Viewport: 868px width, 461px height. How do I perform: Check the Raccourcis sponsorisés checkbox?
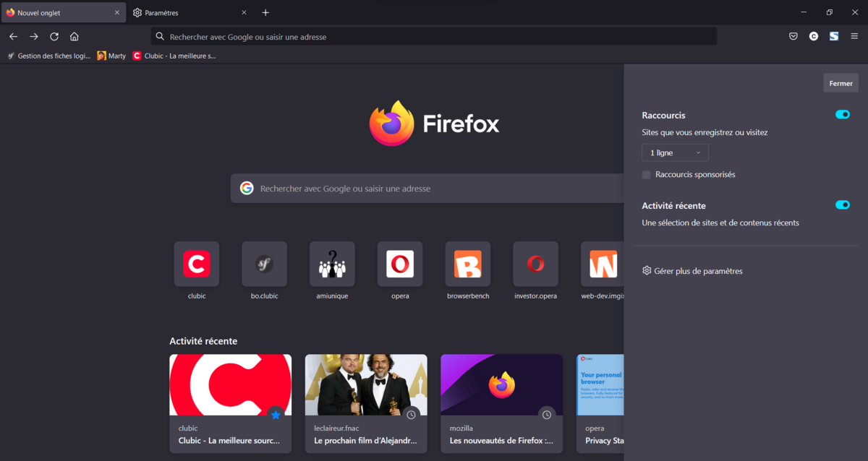coord(647,175)
